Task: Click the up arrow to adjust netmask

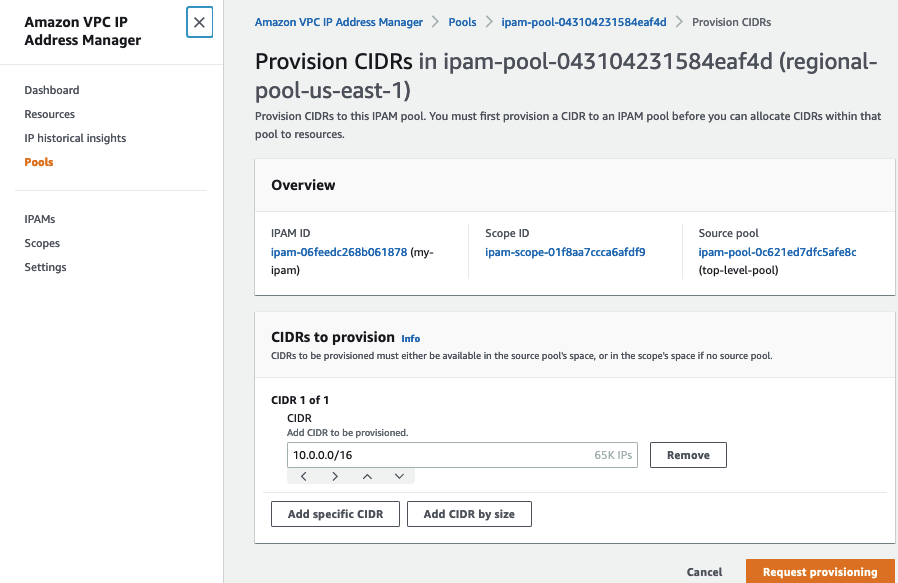Action: [x=367, y=475]
